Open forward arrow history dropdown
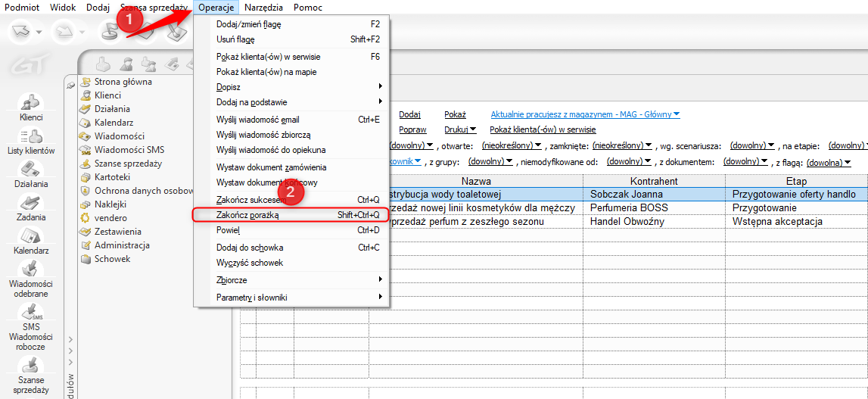Viewport: 868px width, 399px height. tap(81, 32)
